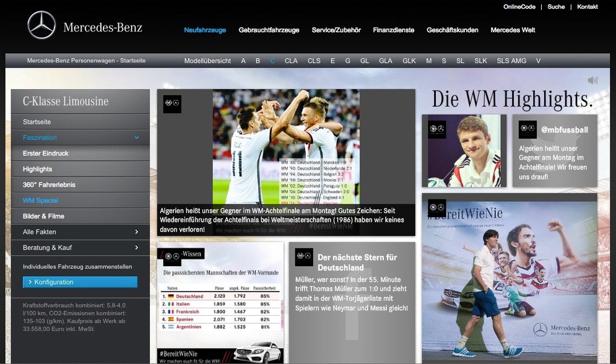Open the Finanzdienste main menu
This screenshot has width=616, height=364.
click(x=394, y=30)
